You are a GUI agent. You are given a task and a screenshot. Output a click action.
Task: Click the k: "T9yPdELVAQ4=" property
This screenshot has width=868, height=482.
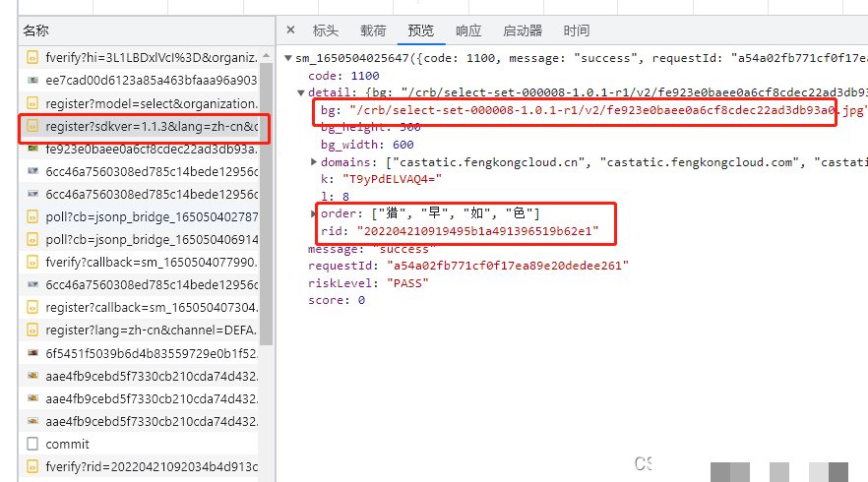(381, 179)
